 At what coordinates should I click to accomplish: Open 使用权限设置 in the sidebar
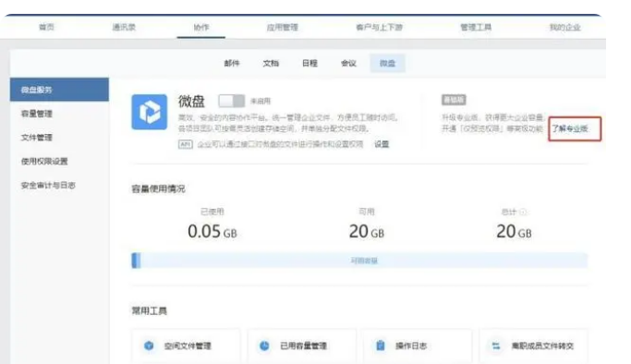point(44,162)
